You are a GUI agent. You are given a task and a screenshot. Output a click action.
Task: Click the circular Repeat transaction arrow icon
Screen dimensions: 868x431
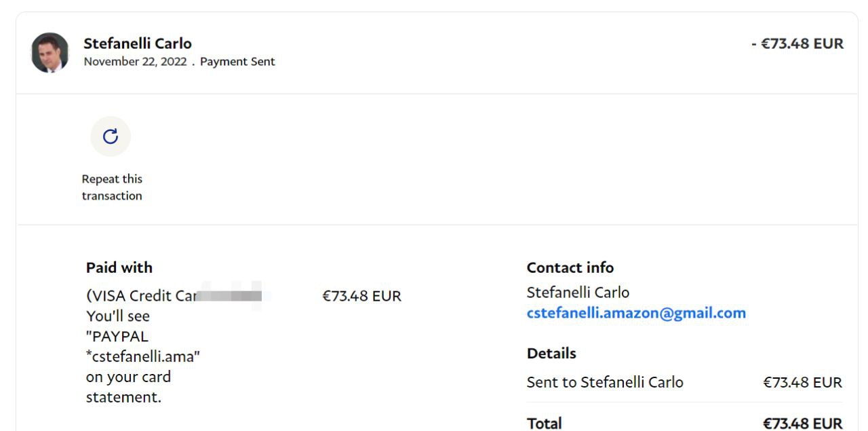click(x=111, y=136)
